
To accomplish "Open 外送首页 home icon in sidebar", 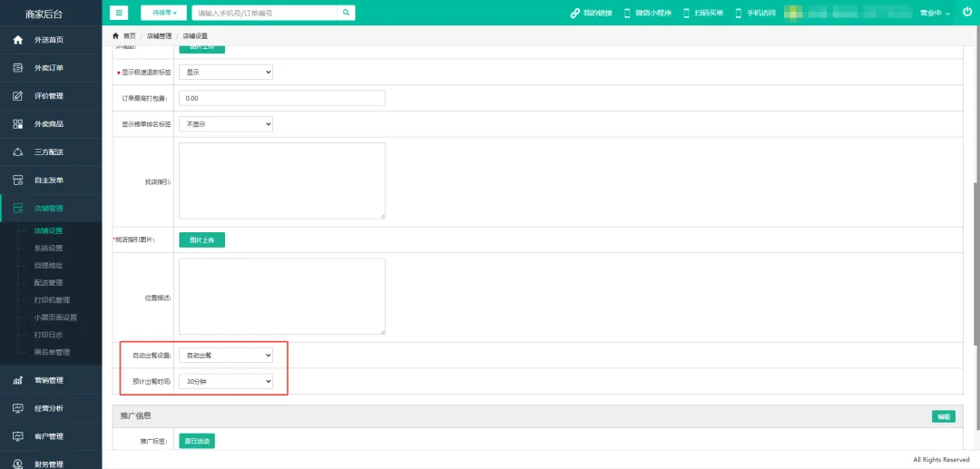I will 18,40.
